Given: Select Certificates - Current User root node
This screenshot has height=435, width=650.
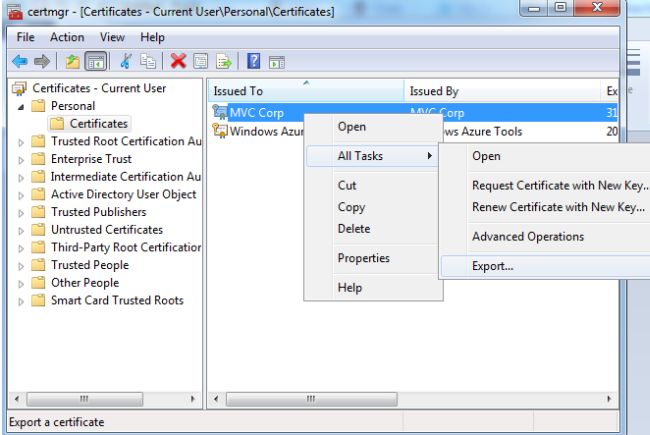Looking at the screenshot, I should click(99, 88).
